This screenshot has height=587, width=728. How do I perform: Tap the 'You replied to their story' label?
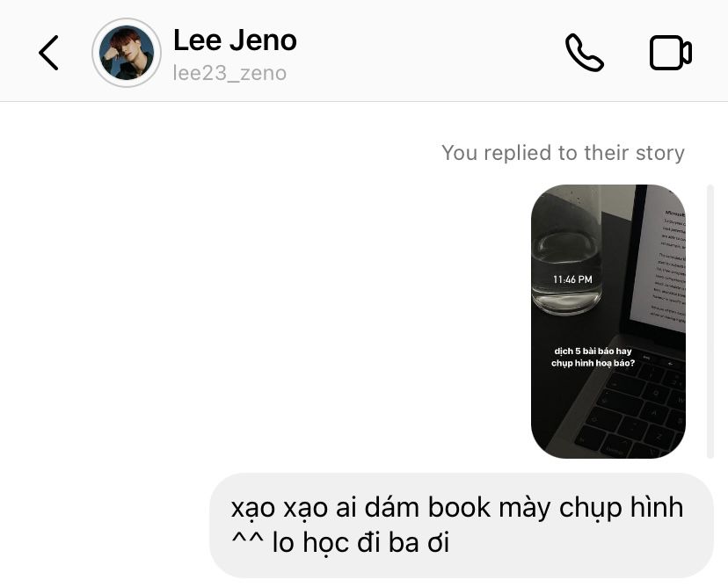tap(563, 153)
